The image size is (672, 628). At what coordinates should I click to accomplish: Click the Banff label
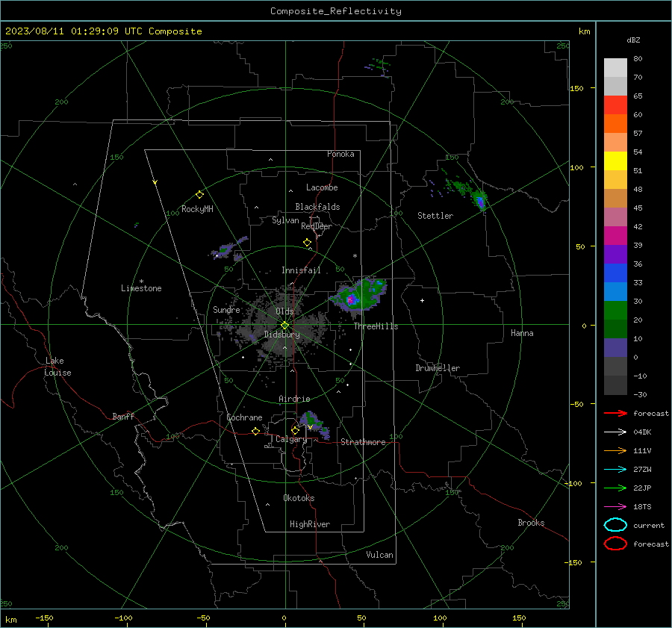123,416
